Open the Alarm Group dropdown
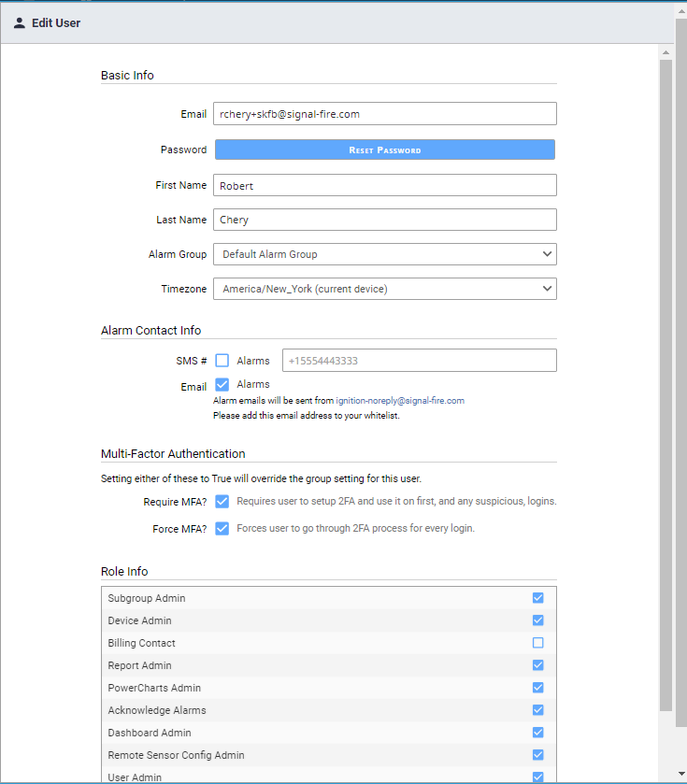Image resolution: width=687 pixels, height=784 pixels. tap(384, 254)
